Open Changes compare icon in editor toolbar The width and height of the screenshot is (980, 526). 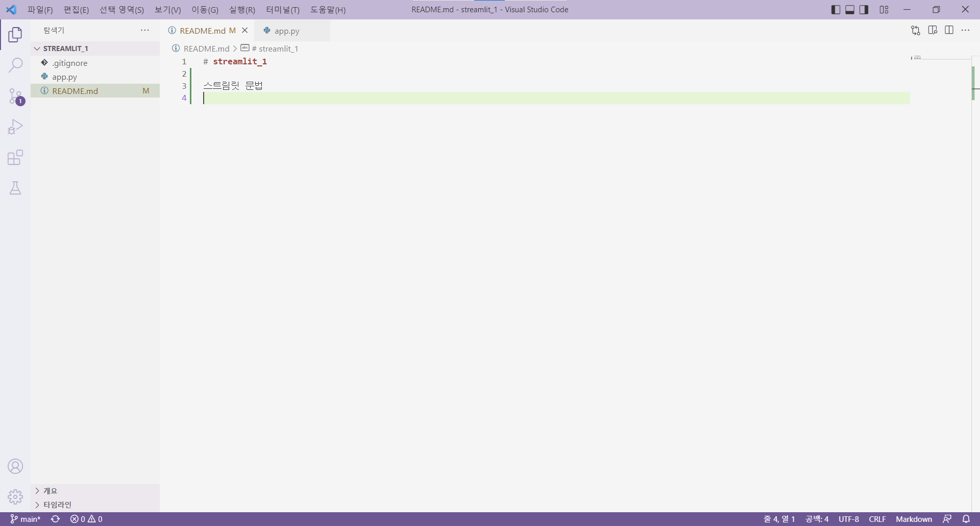pyautogui.click(x=916, y=31)
